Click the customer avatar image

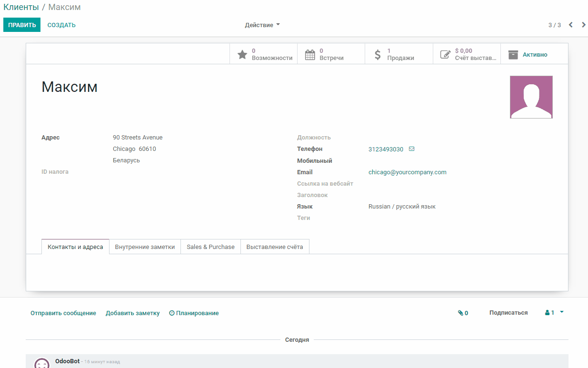pyautogui.click(x=531, y=97)
